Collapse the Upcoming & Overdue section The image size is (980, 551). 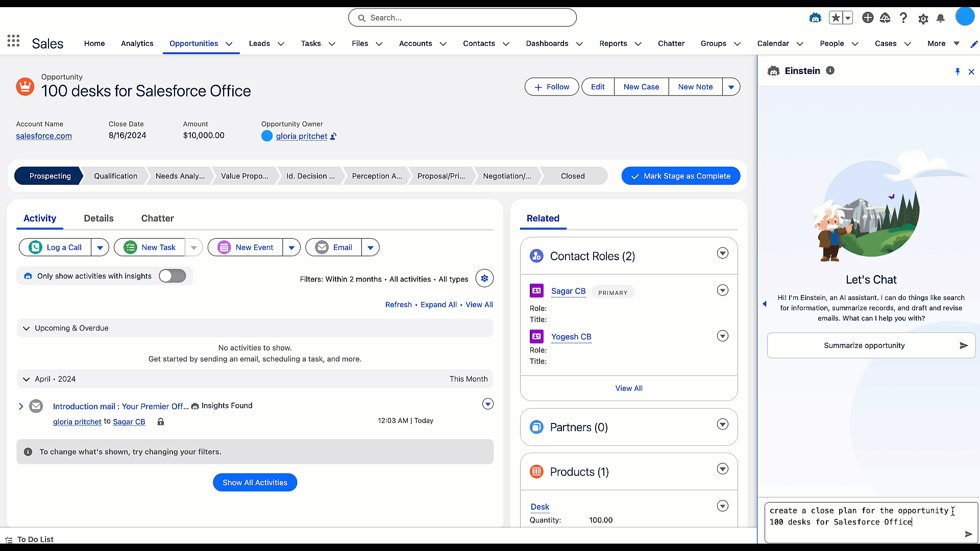[27, 328]
